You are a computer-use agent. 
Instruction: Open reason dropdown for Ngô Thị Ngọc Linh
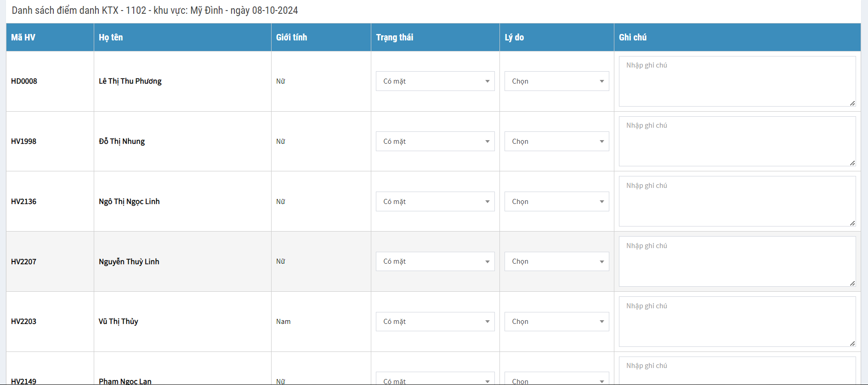(x=556, y=202)
